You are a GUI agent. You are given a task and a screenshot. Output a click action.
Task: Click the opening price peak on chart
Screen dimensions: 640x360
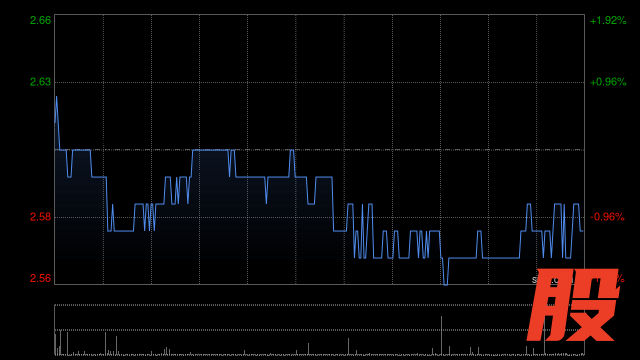(56, 97)
